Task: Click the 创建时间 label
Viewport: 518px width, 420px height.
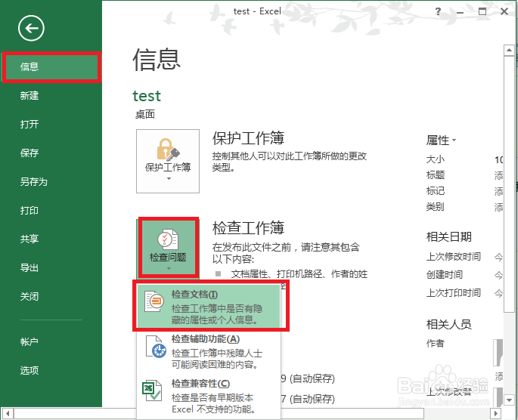Action: 445,274
